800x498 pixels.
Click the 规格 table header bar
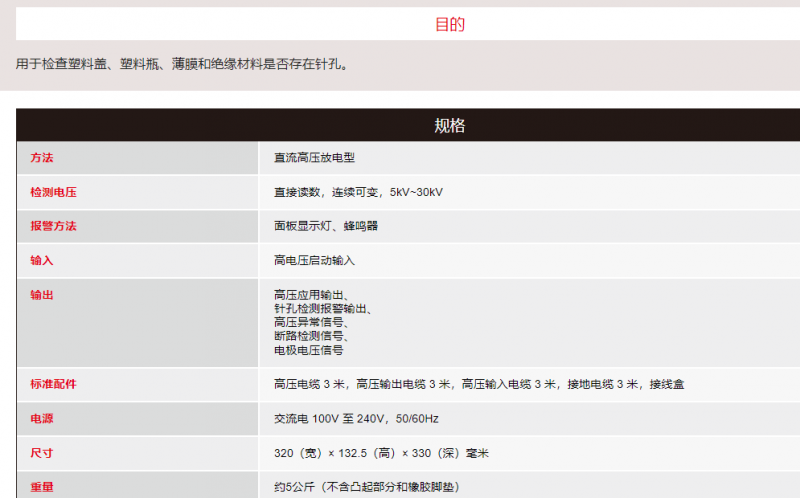pyautogui.click(x=449, y=126)
